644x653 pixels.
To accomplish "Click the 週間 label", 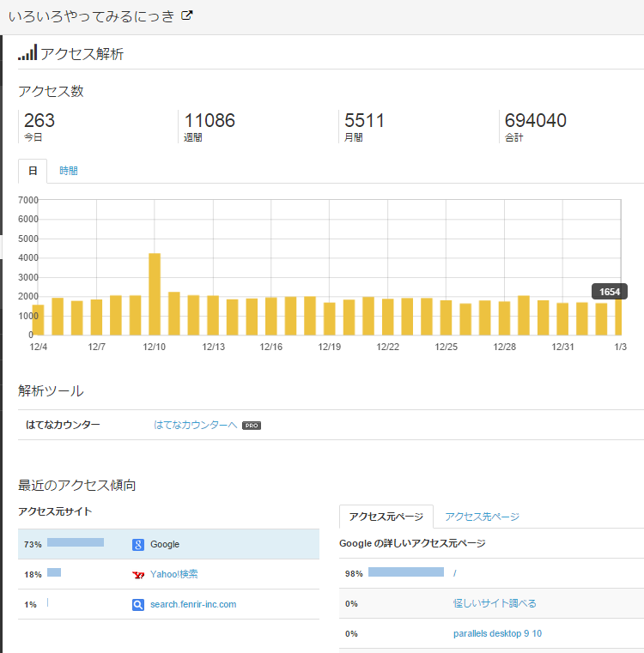I will pyautogui.click(x=193, y=137).
